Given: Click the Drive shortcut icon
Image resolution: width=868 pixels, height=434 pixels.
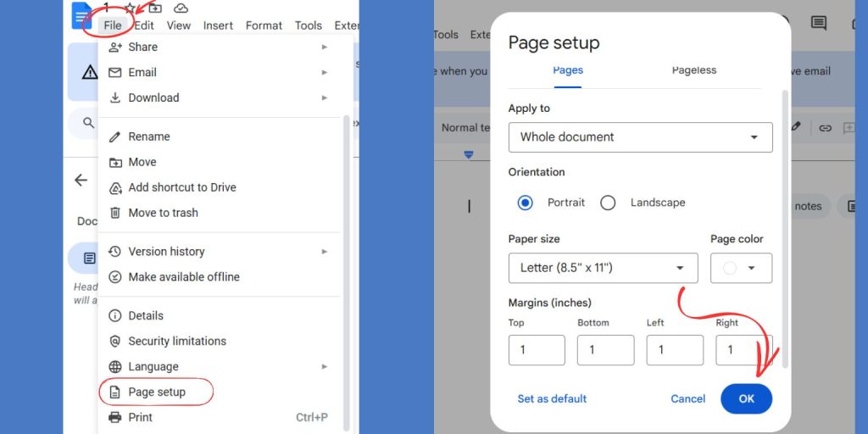Looking at the screenshot, I should 115,188.
